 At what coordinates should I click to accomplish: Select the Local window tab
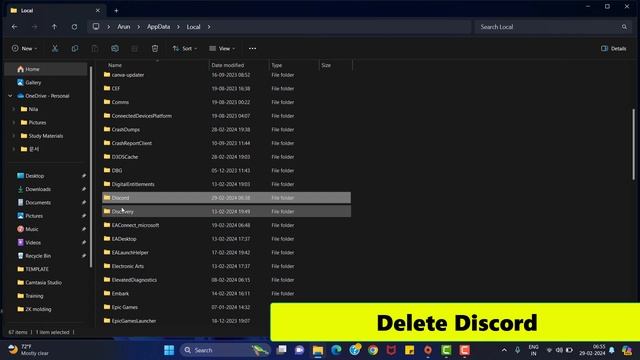pos(56,11)
